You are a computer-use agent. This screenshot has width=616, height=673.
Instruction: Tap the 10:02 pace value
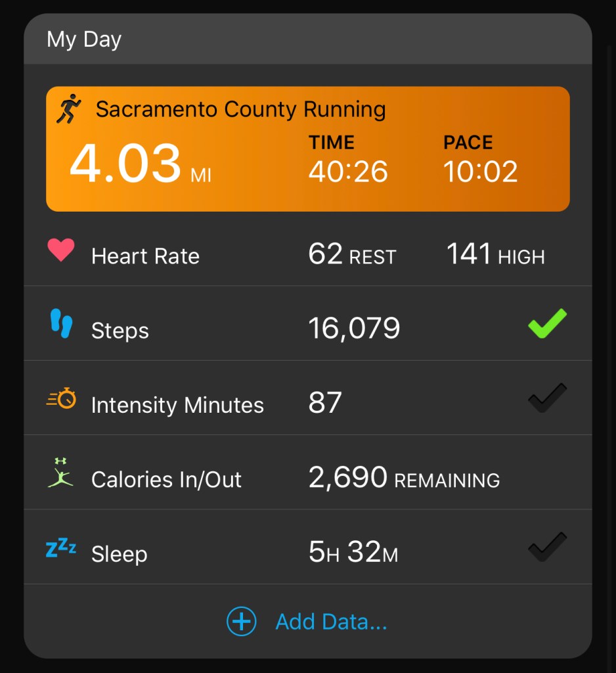(x=480, y=172)
